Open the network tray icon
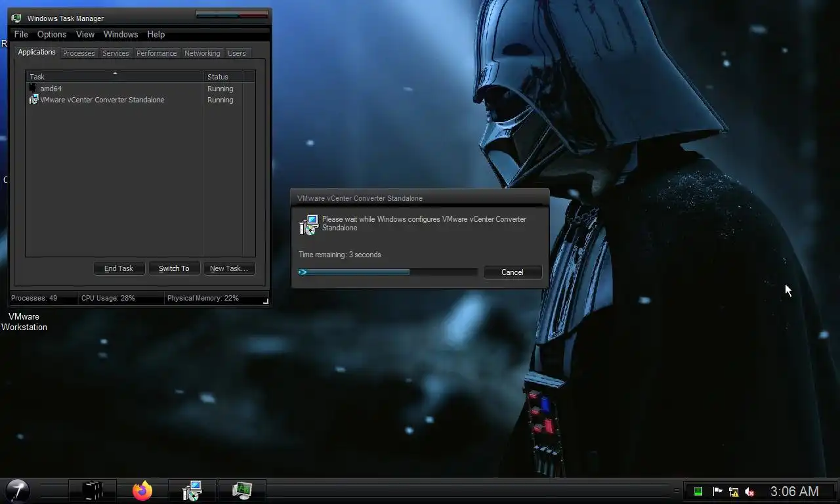840x504 pixels. tap(734, 492)
